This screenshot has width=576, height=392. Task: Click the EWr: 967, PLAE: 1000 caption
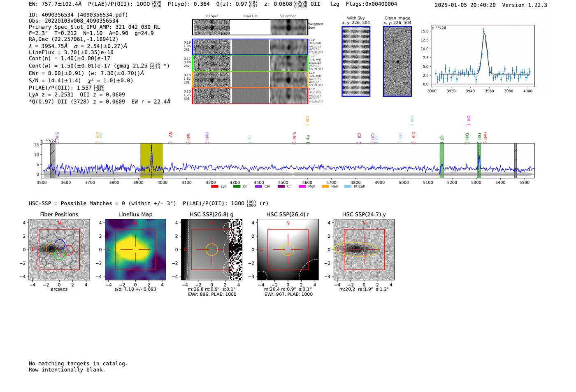288,295
